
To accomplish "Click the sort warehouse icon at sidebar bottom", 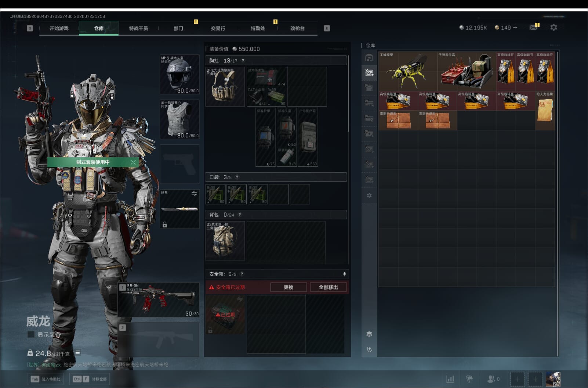I will click(369, 349).
